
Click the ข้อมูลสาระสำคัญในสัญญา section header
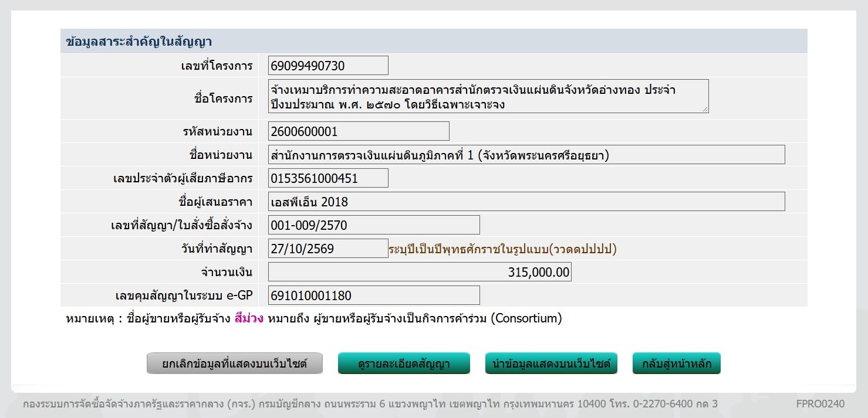pyautogui.click(x=434, y=42)
